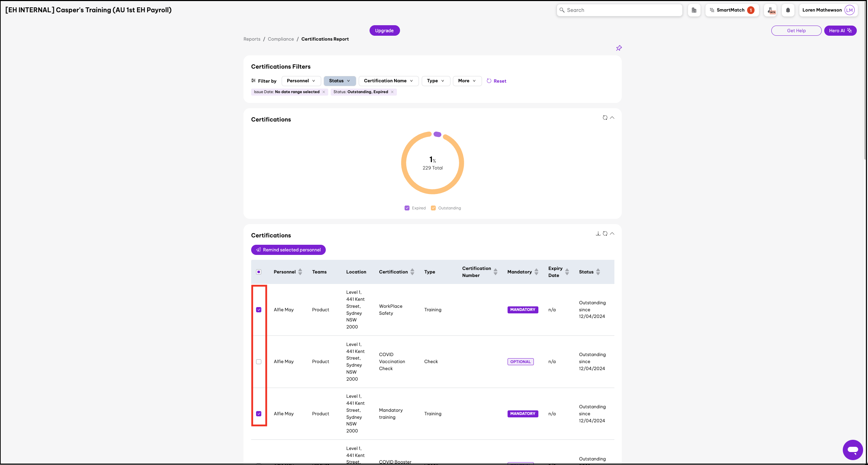This screenshot has height=465, width=868.
Task: Go to Compliance breadcrumb
Action: [x=281, y=39]
